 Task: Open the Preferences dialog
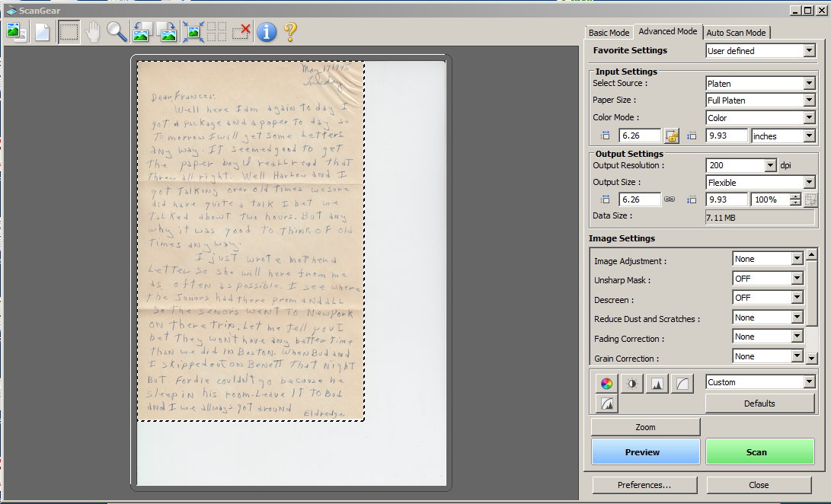point(644,485)
